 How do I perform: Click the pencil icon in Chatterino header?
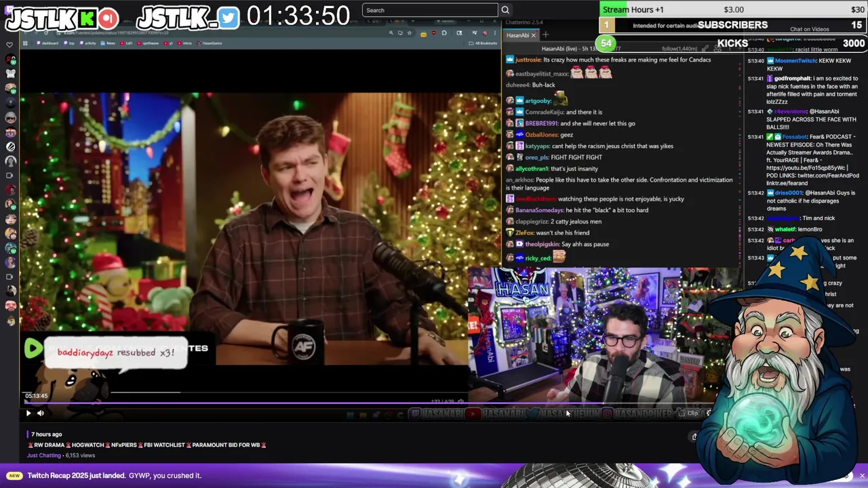tap(705, 49)
